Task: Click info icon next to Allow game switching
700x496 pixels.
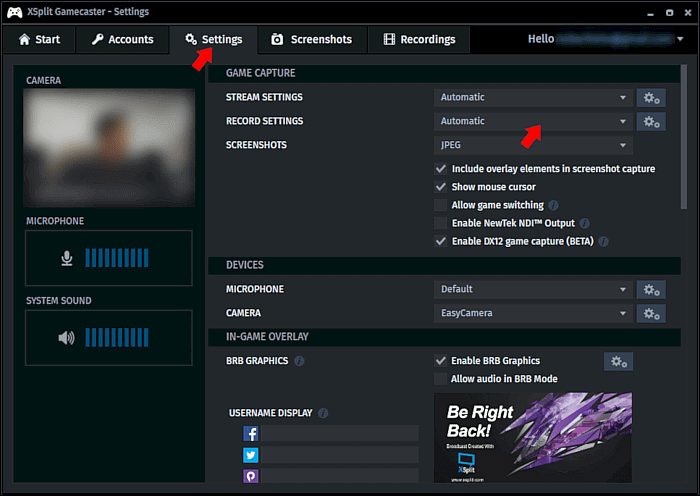Action: [x=553, y=205]
